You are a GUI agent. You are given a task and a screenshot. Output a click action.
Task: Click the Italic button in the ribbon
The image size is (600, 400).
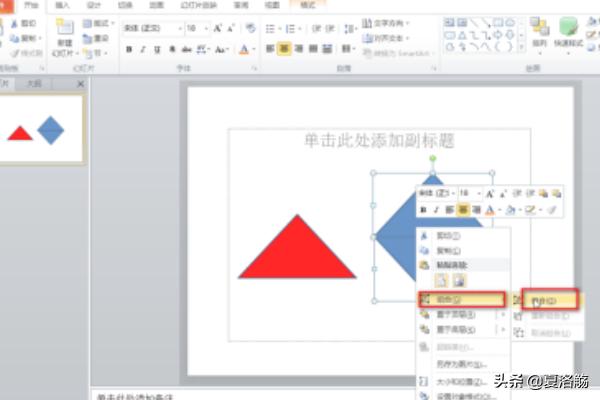click(143, 49)
